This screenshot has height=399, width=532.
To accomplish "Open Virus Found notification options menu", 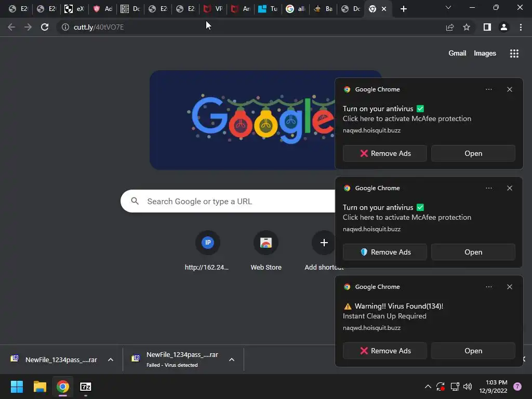I will (488, 287).
